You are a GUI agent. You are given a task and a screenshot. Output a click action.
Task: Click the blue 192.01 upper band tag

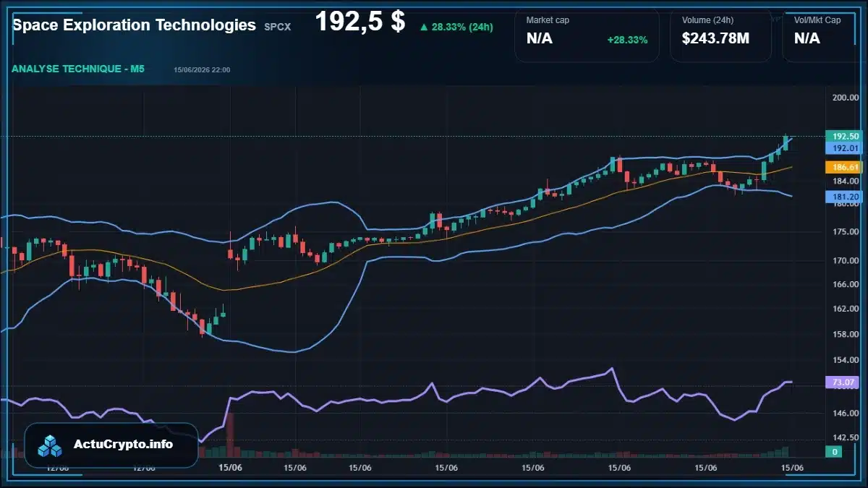click(x=845, y=147)
